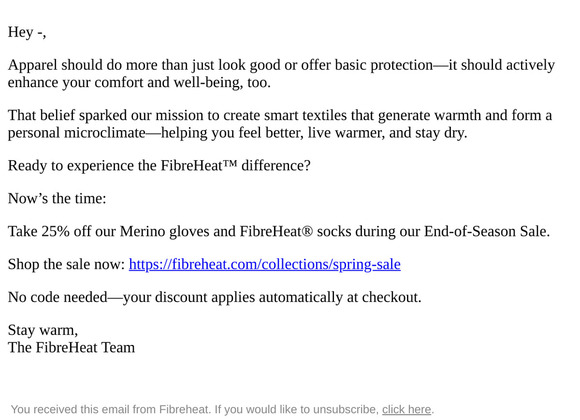This screenshot has width=580, height=420.
Task: Click the 'End-of-Season Sale' phrase
Action: pyautogui.click(x=485, y=231)
